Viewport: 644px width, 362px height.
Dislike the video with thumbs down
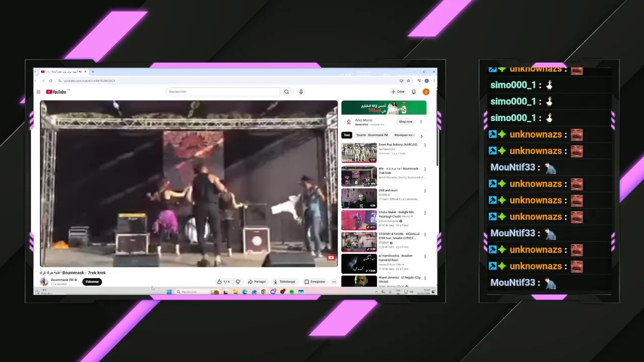[238, 282]
